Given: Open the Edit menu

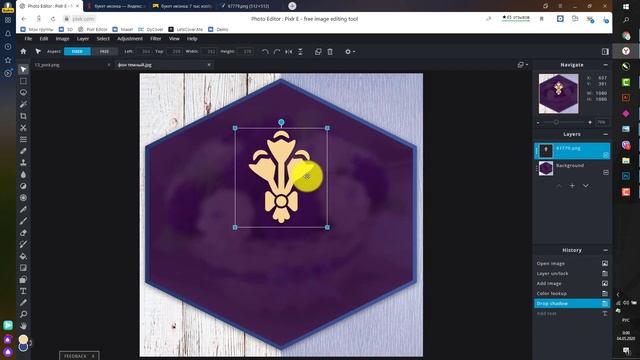Looking at the screenshot, I should click(44, 39).
